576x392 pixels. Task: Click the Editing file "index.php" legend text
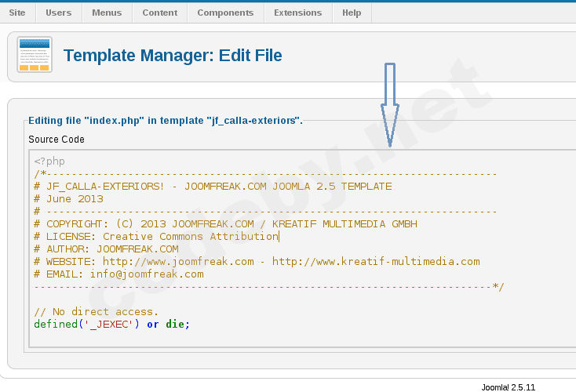[166, 121]
